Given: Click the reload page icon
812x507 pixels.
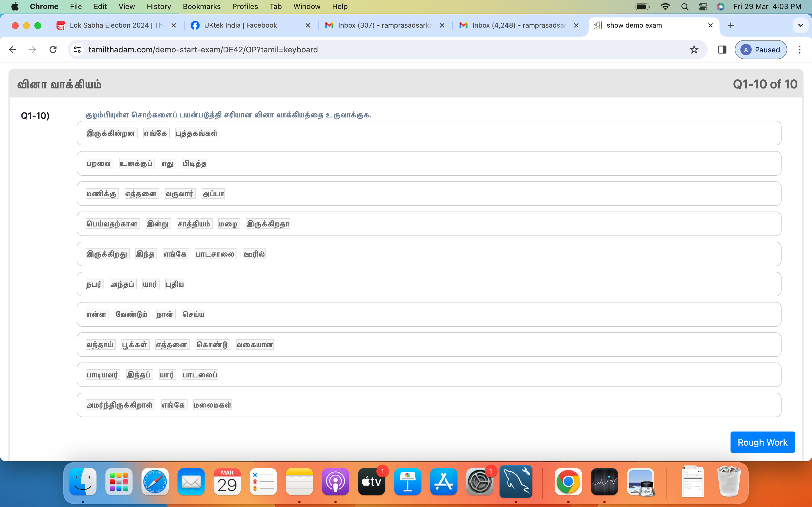Looking at the screenshot, I should (53, 50).
